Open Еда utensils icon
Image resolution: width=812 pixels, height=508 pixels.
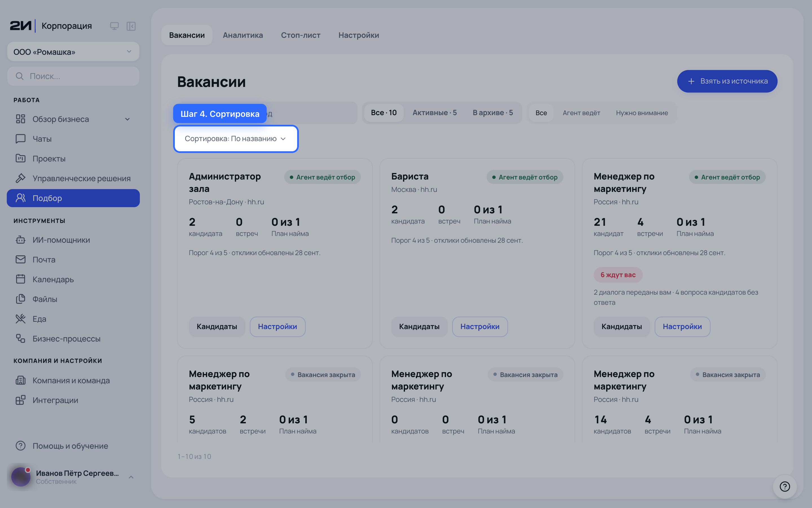pos(21,319)
